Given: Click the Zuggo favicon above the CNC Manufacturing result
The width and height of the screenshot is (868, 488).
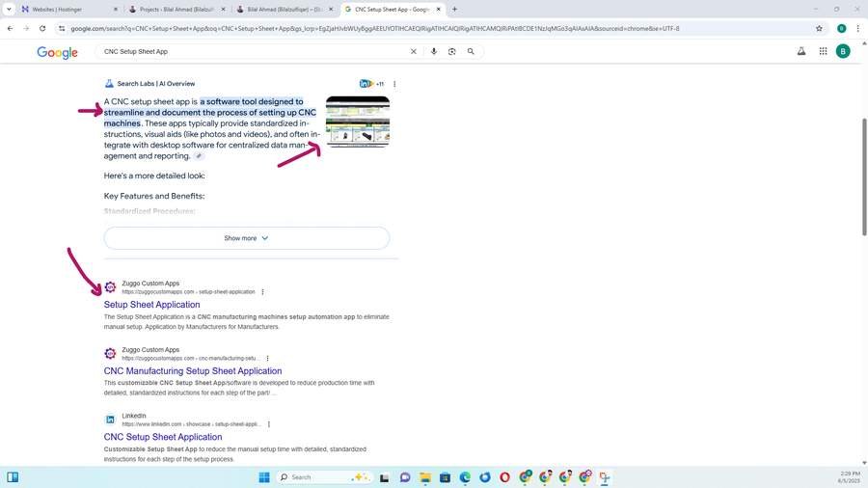Looking at the screenshot, I should click(110, 353).
